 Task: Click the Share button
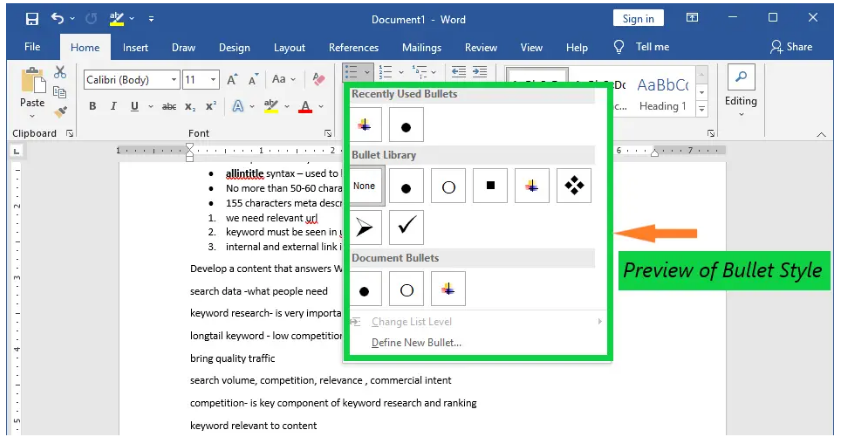pos(791,47)
